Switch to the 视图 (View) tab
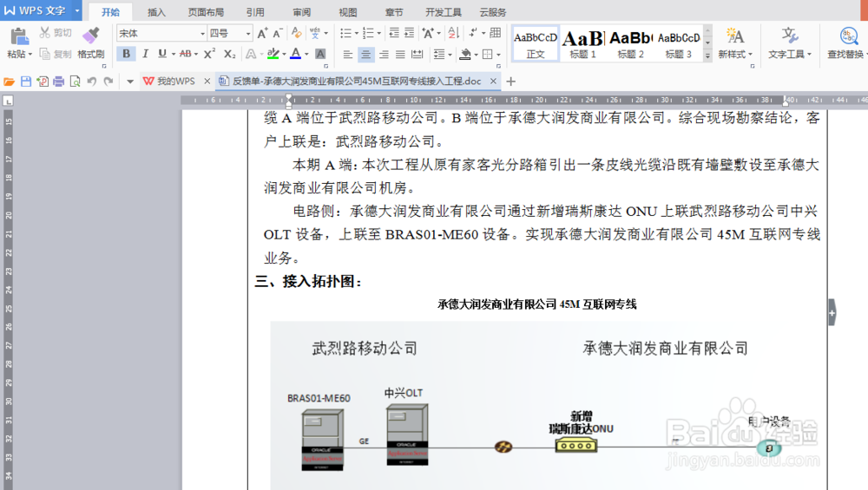Viewport: 868px width, 490px height. point(348,12)
